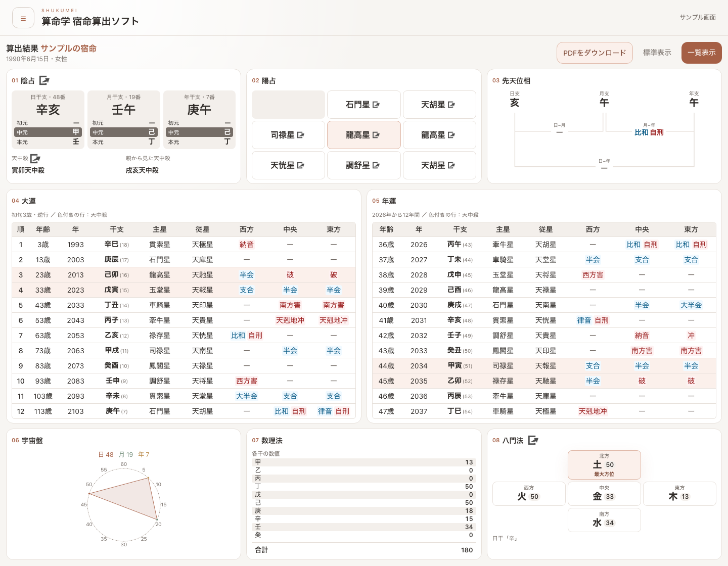This screenshot has width=728, height=566.
Task: Click 比和 自刑 in 先天位相 panel
Action: click(649, 132)
